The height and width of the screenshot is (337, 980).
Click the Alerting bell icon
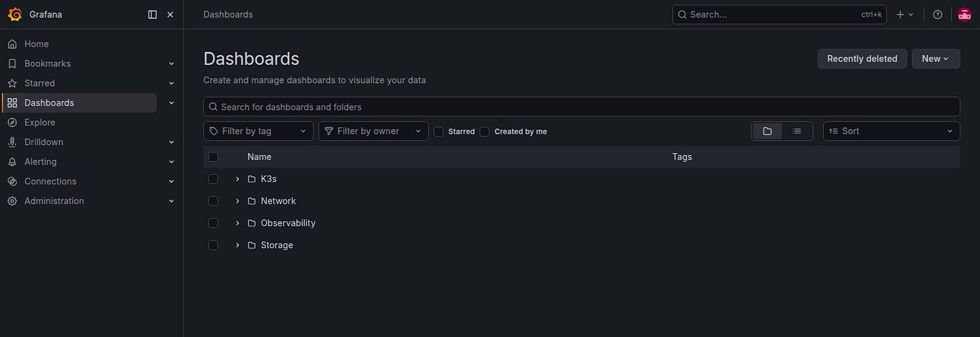click(12, 162)
